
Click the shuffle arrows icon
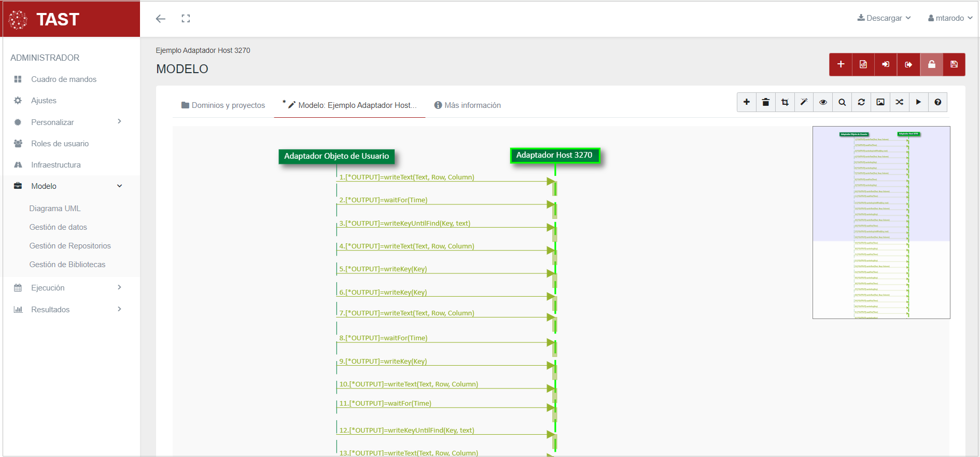[899, 102]
